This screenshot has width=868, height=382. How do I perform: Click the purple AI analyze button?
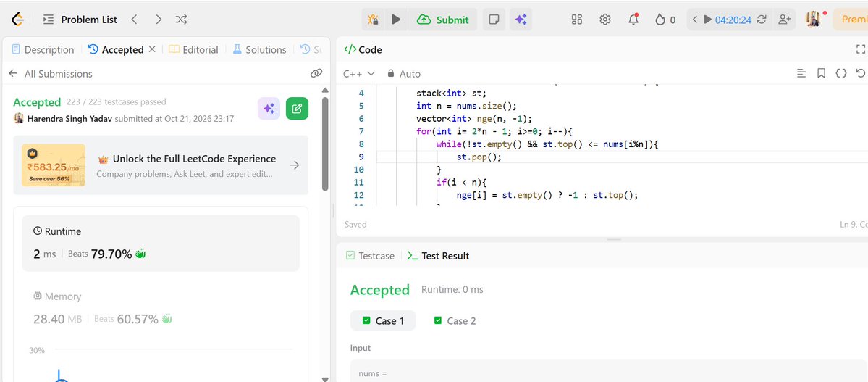(x=269, y=109)
